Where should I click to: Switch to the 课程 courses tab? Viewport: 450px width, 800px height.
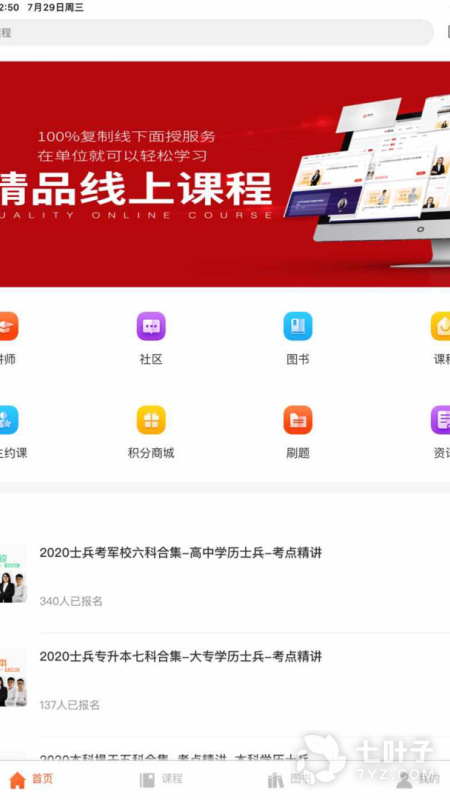(161, 779)
